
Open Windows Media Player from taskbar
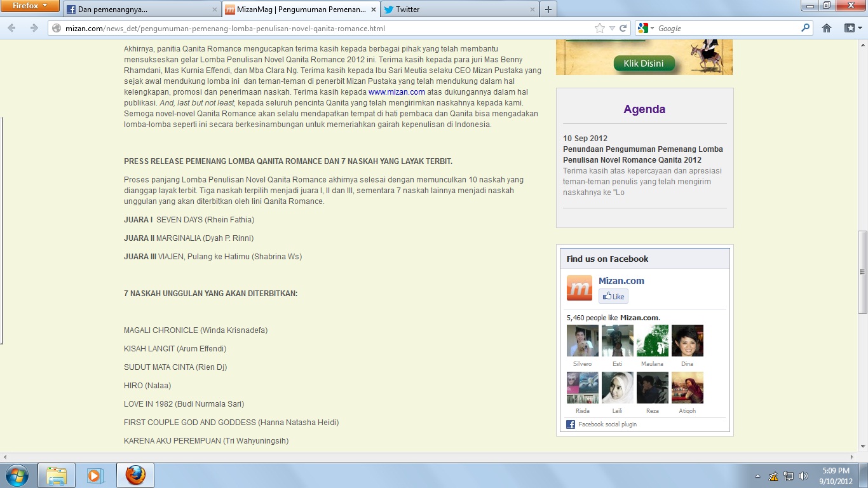click(x=95, y=475)
